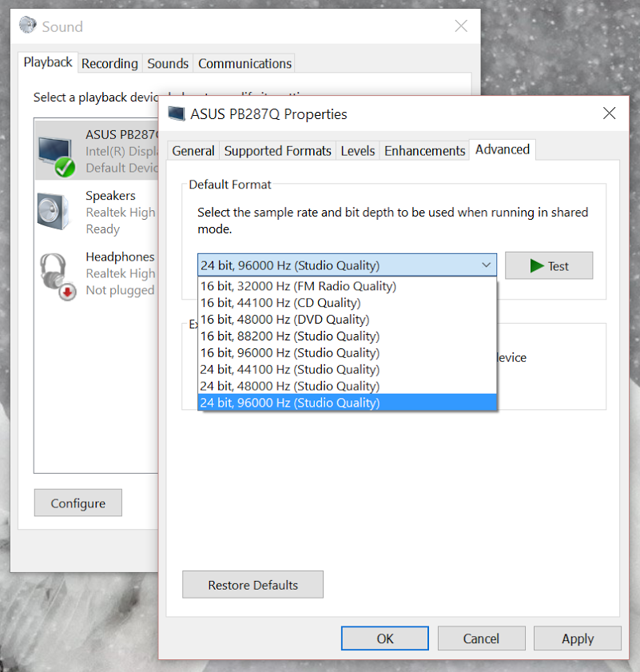
Task: Switch to the Enhancements tab
Action: point(424,151)
